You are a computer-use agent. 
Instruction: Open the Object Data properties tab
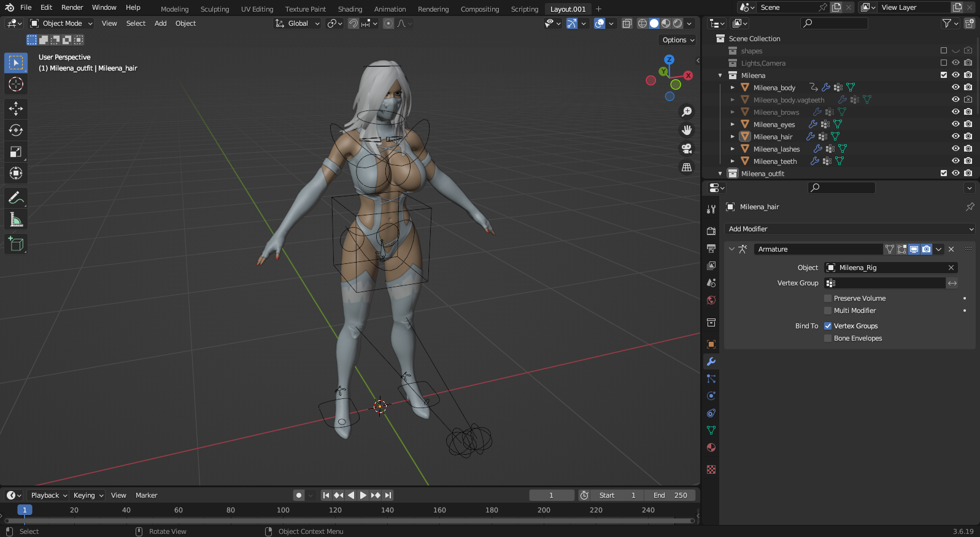[711, 430]
